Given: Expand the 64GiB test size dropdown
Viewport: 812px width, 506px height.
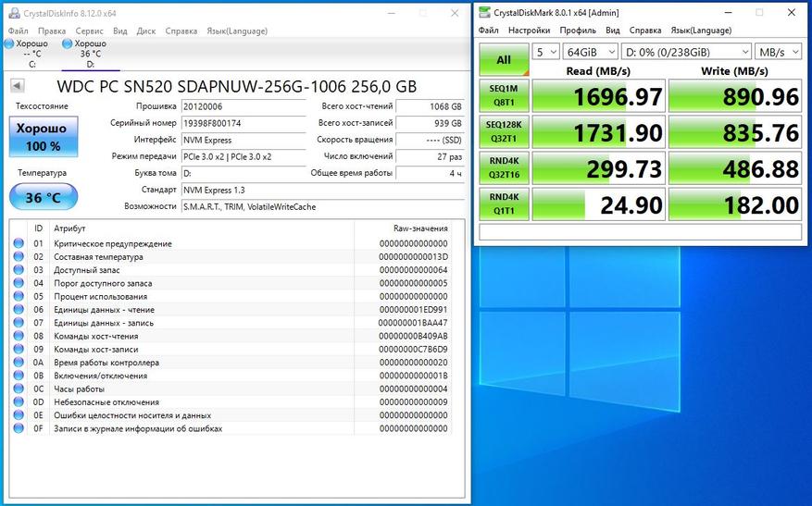Looking at the screenshot, I should (x=590, y=52).
